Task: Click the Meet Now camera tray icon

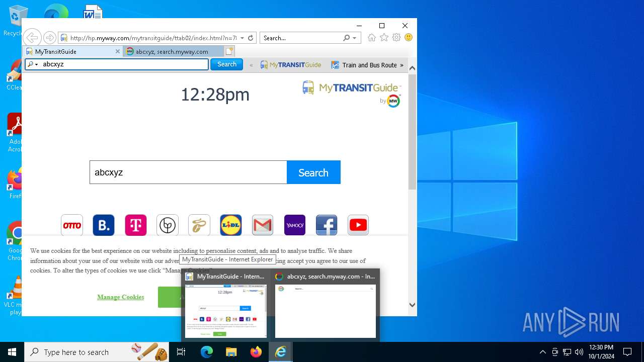Action: click(555, 352)
